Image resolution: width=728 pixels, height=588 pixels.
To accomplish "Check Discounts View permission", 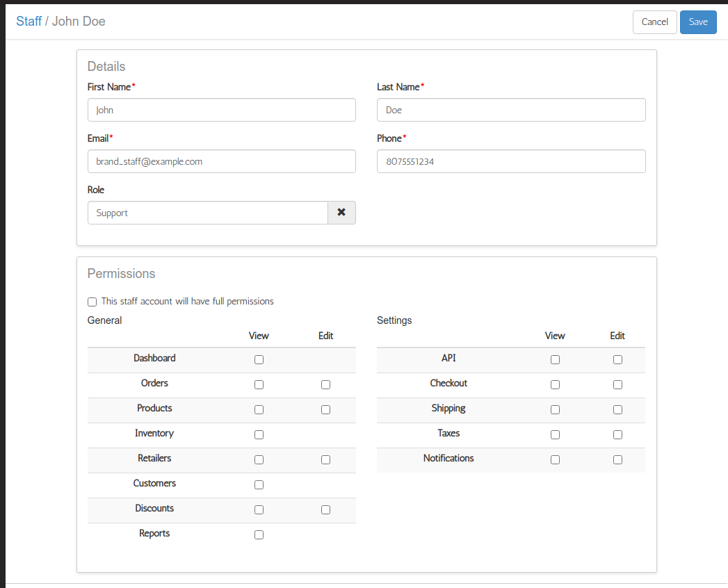I will pyautogui.click(x=259, y=510).
